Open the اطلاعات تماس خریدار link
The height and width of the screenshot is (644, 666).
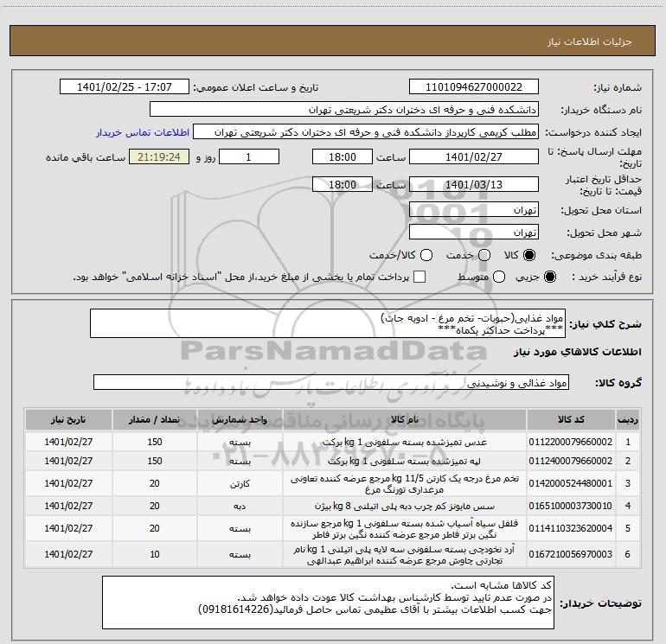(x=143, y=132)
